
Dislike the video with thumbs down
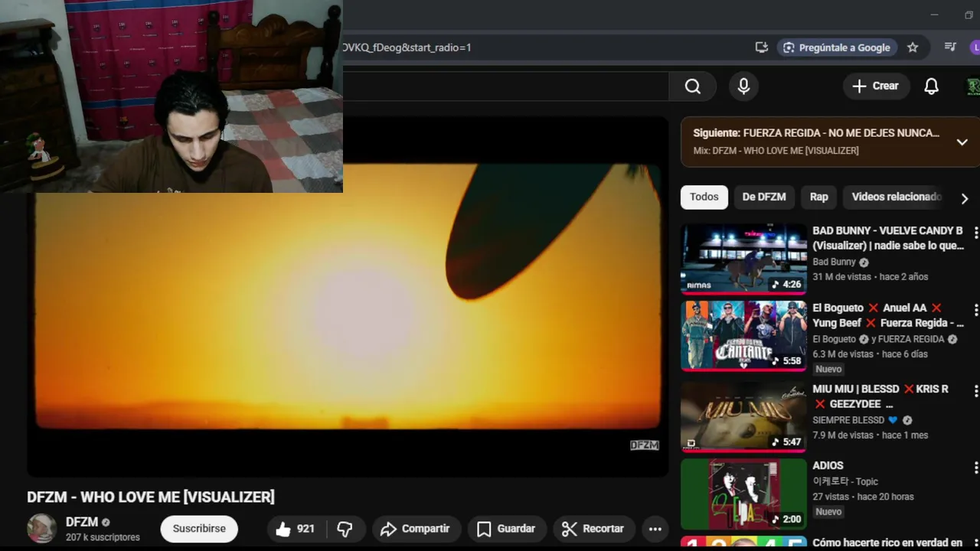point(345,529)
